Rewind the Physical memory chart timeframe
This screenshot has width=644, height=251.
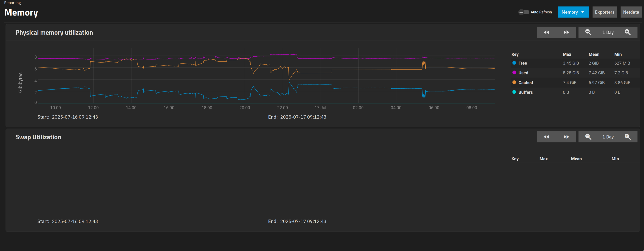546,32
